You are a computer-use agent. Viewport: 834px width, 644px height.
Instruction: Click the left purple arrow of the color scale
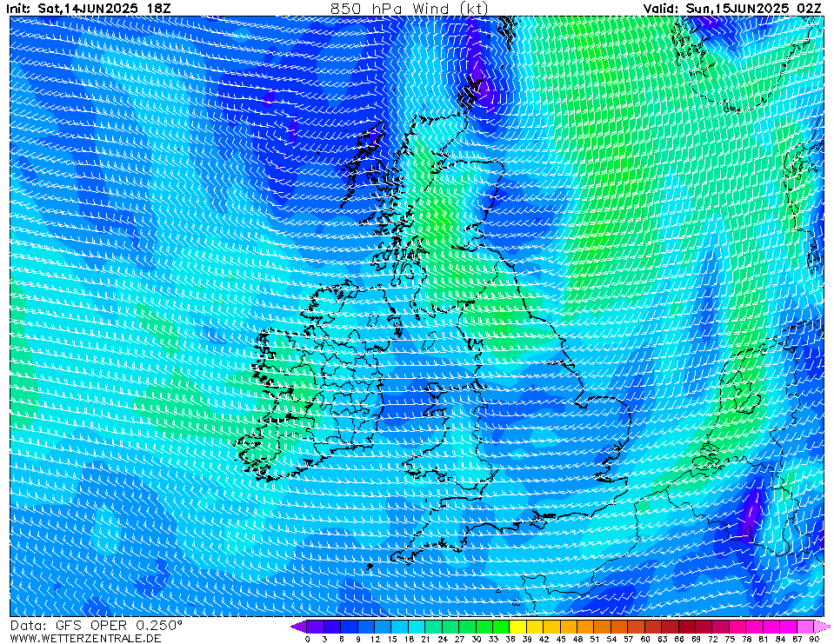tap(298, 627)
